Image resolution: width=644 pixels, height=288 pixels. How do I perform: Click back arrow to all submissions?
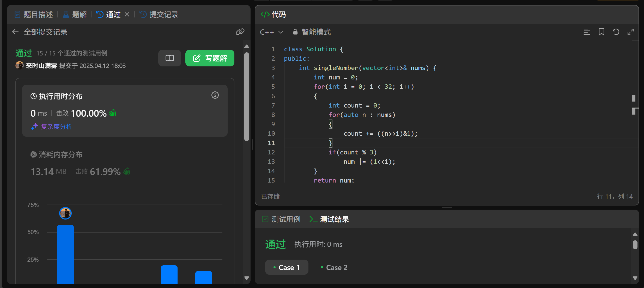15,32
